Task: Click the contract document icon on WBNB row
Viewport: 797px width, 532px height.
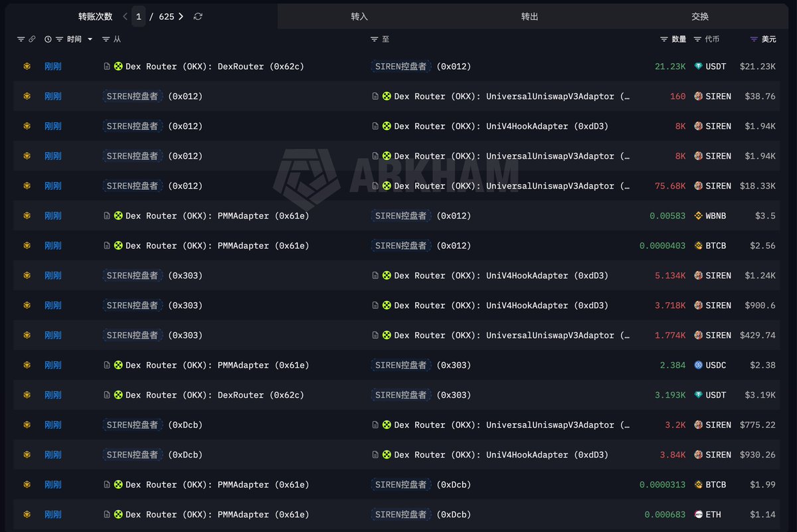Action: point(107,216)
